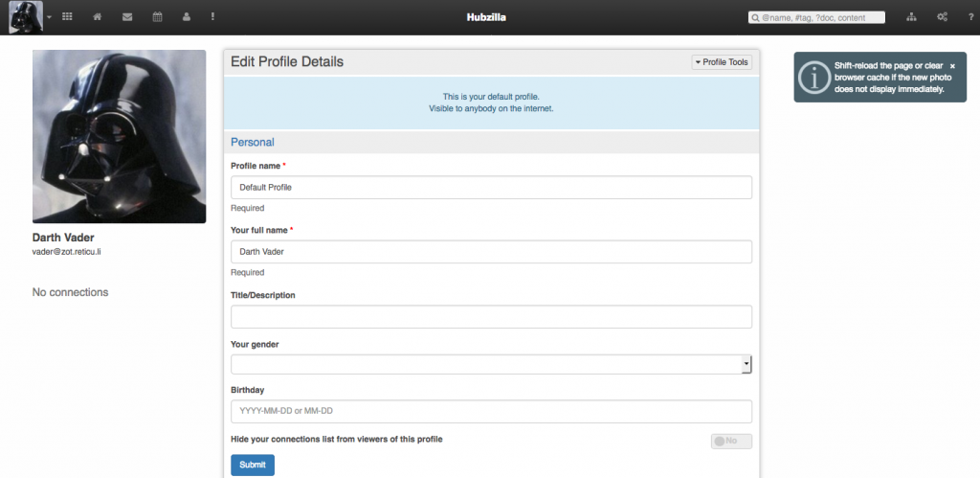
Task: Open the notices exclamation icon
Action: 212,17
